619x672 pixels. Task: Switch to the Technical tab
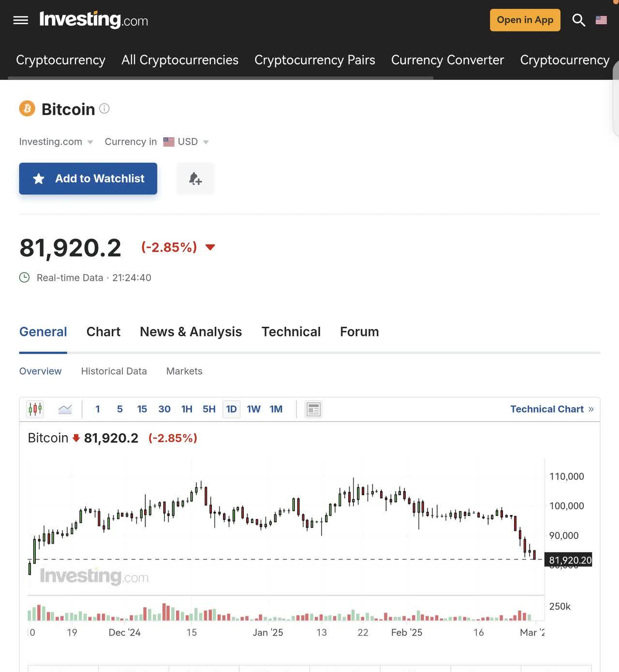pyautogui.click(x=291, y=332)
